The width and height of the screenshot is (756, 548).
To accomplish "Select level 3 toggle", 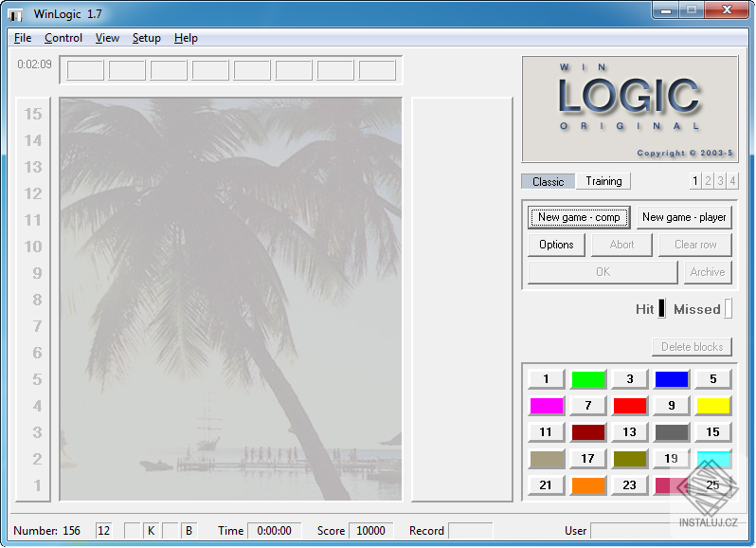I will (x=720, y=181).
